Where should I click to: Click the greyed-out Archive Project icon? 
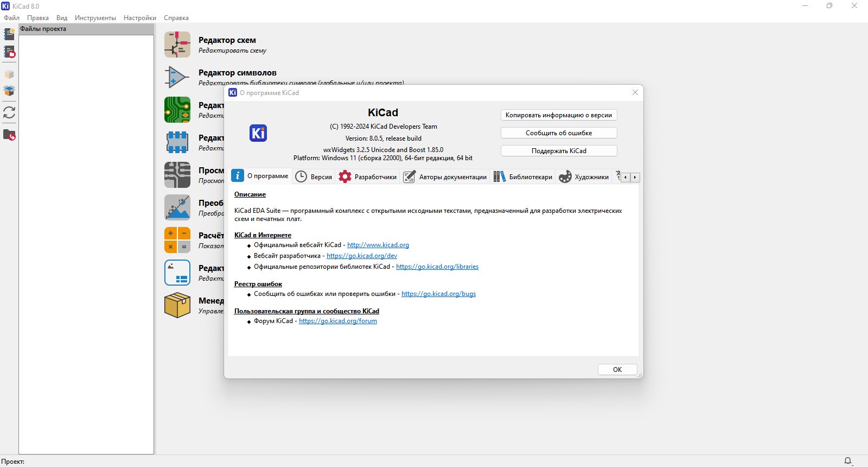click(x=9, y=74)
